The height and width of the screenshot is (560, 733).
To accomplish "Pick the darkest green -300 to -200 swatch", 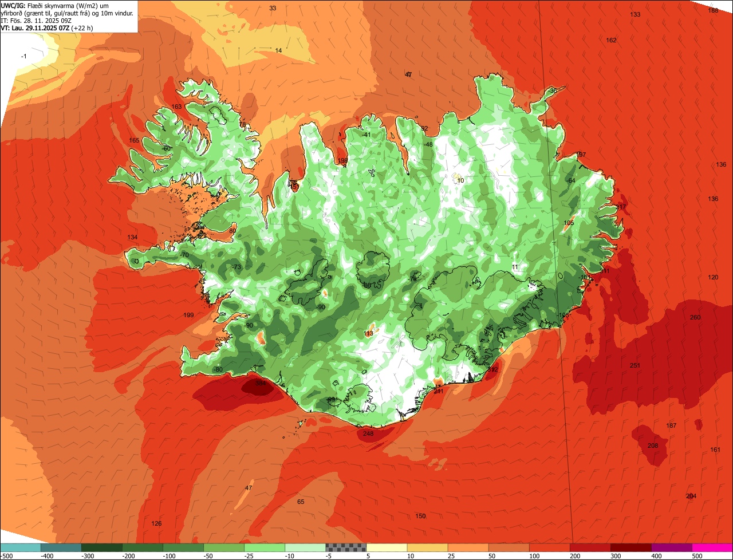I will pos(101,547).
